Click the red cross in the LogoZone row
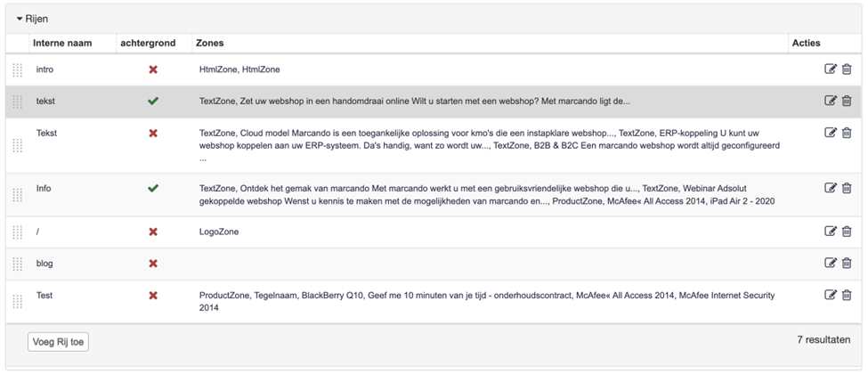 [153, 232]
